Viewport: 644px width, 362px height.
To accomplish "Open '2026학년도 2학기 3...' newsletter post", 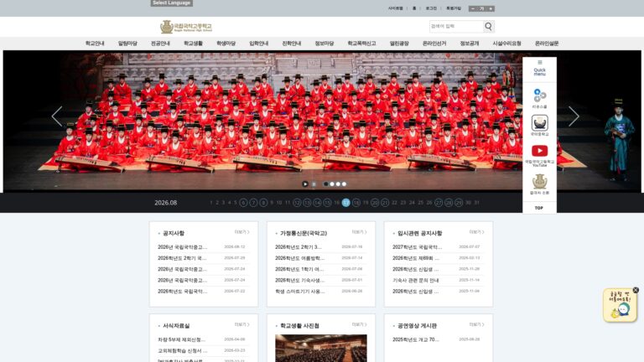I will pyautogui.click(x=299, y=247).
